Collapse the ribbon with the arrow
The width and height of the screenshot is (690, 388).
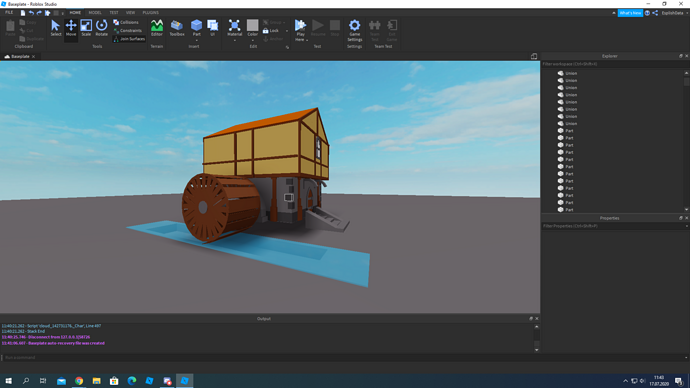613,13
